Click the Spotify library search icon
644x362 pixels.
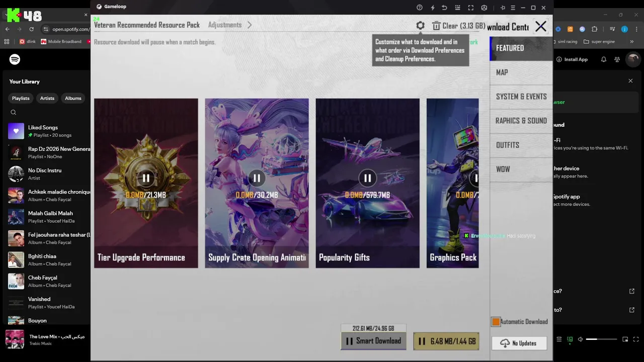pos(14,113)
